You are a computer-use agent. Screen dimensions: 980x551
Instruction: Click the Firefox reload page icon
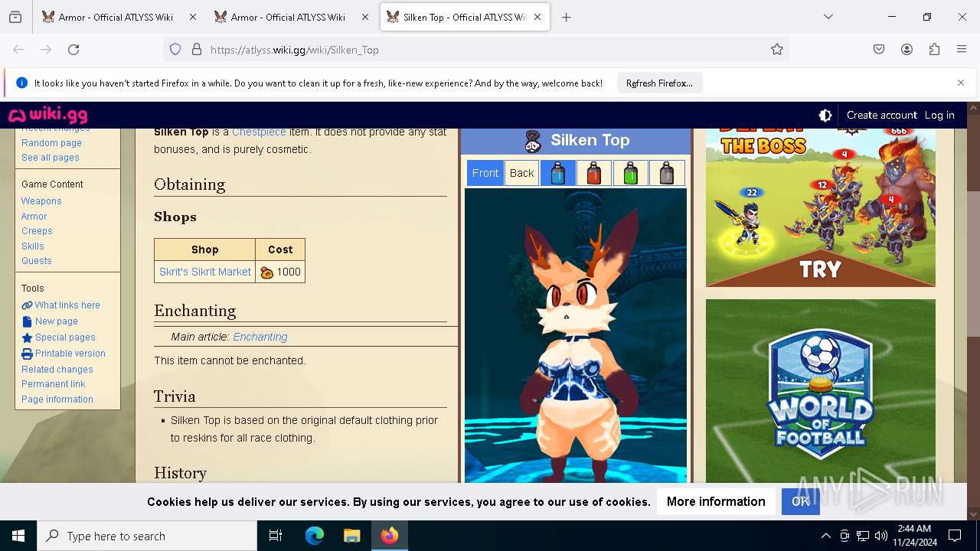pos(73,49)
